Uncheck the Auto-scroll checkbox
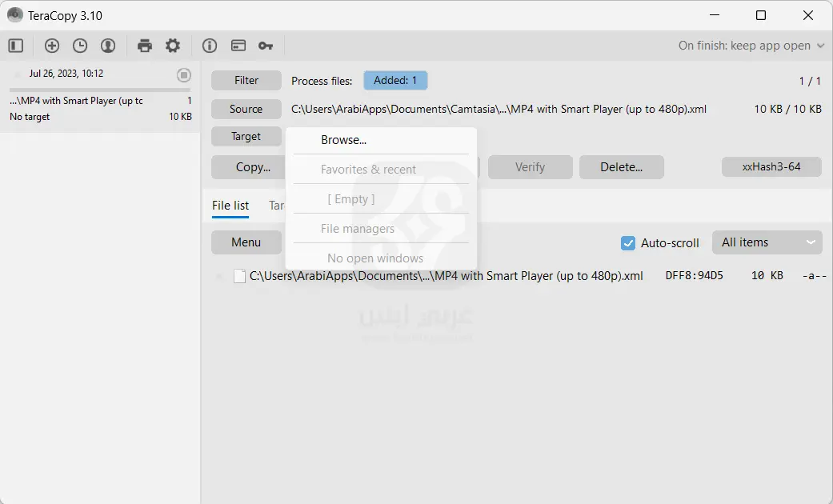 (x=628, y=243)
